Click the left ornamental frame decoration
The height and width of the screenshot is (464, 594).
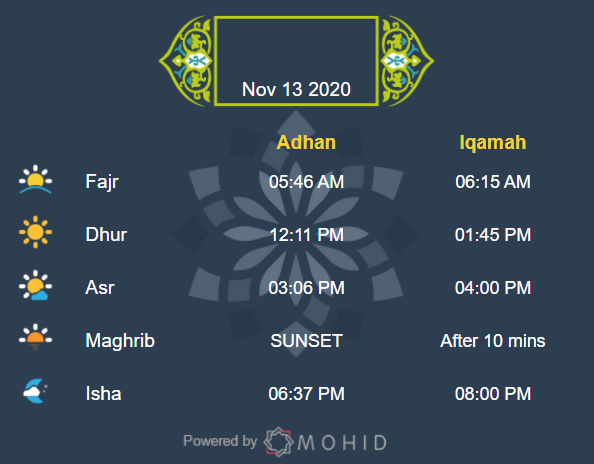tap(186, 61)
